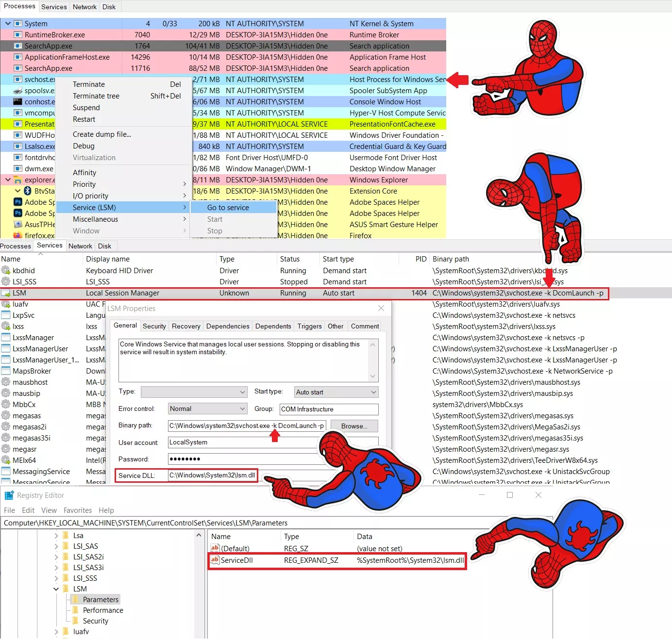
Task: Select the RuntimeBroker.exe process icon
Action: tap(18, 34)
